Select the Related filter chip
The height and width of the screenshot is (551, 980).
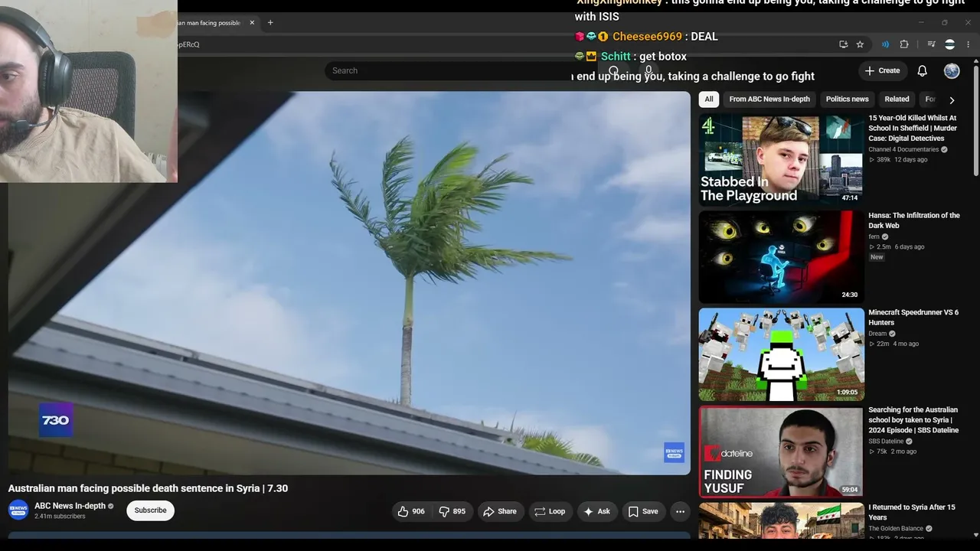897,99
